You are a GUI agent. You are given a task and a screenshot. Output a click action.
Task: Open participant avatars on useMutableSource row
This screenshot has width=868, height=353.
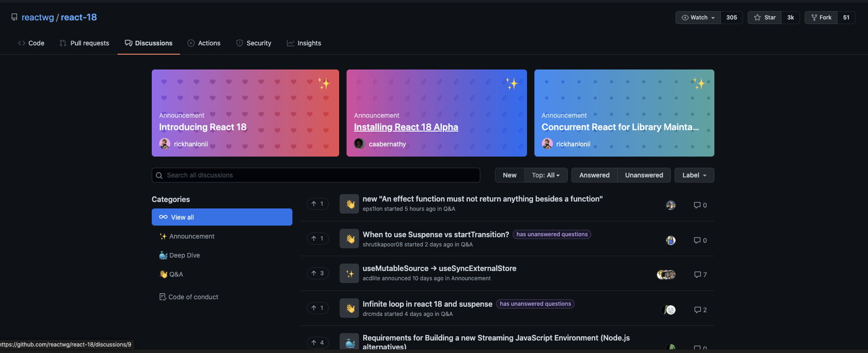click(666, 275)
